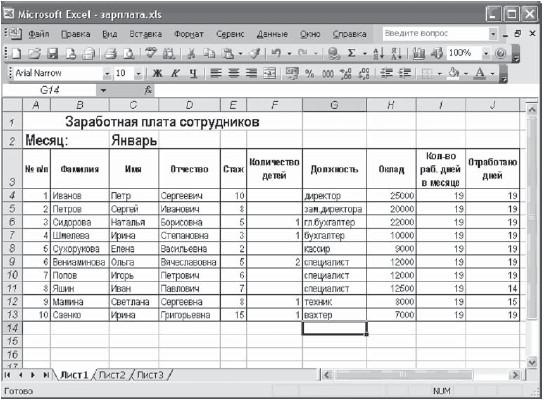Toggle bold with the Ж button
This screenshot has height=400, width=544.
coord(158,73)
